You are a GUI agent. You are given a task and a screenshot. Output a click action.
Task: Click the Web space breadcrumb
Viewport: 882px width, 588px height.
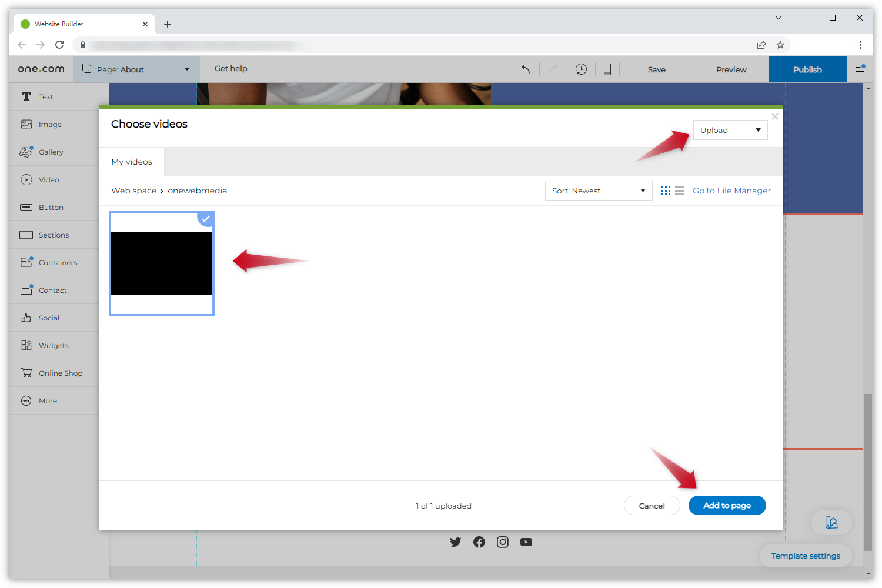click(133, 191)
